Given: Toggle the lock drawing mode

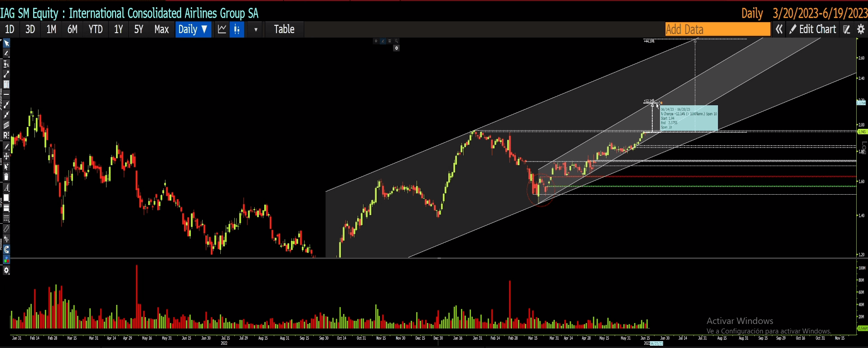Looking at the screenshot, I should click(x=6, y=239).
